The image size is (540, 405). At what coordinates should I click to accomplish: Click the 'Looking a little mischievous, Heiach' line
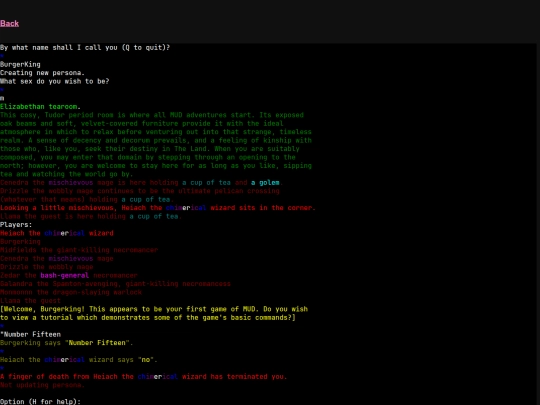[158, 208]
